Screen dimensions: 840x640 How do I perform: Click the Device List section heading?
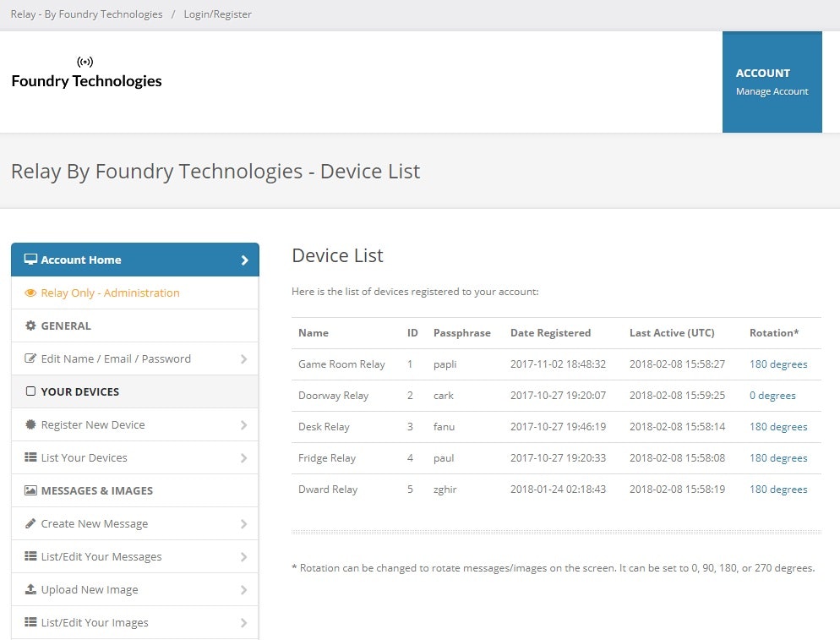tap(337, 255)
